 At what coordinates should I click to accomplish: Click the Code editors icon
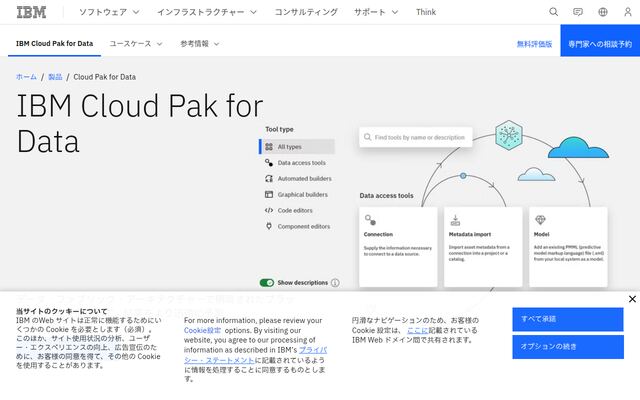pos(269,210)
